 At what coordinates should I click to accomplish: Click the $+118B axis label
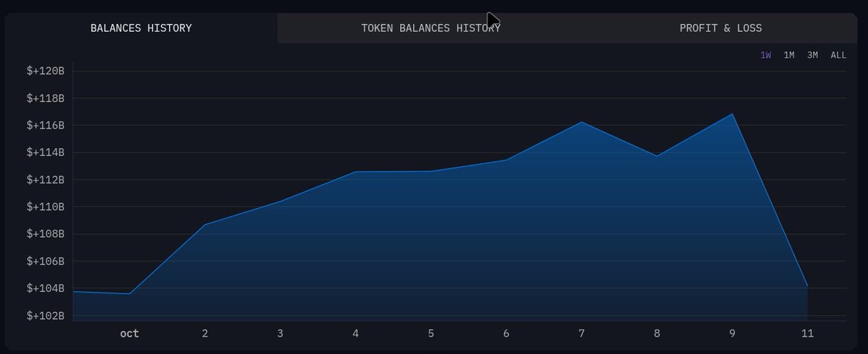[x=46, y=98]
